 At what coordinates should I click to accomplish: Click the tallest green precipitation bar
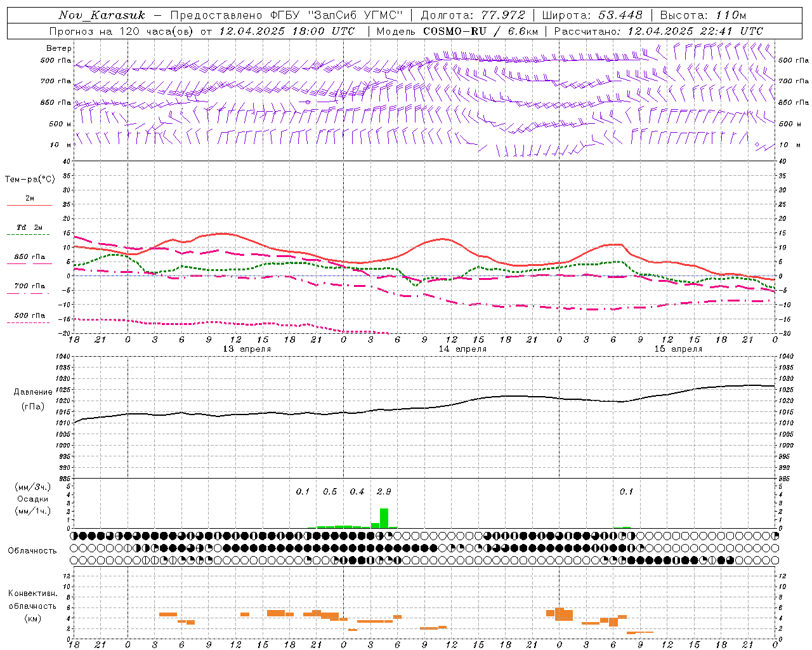click(384, 518)
